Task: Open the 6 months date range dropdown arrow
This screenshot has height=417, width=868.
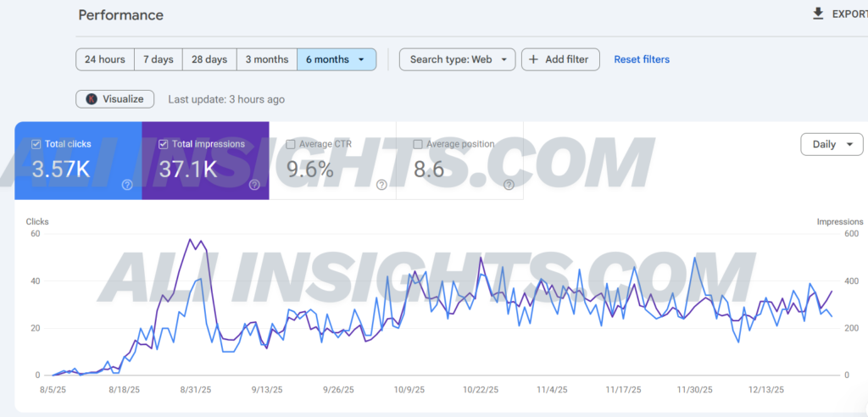Action: (x=362, y=59)
